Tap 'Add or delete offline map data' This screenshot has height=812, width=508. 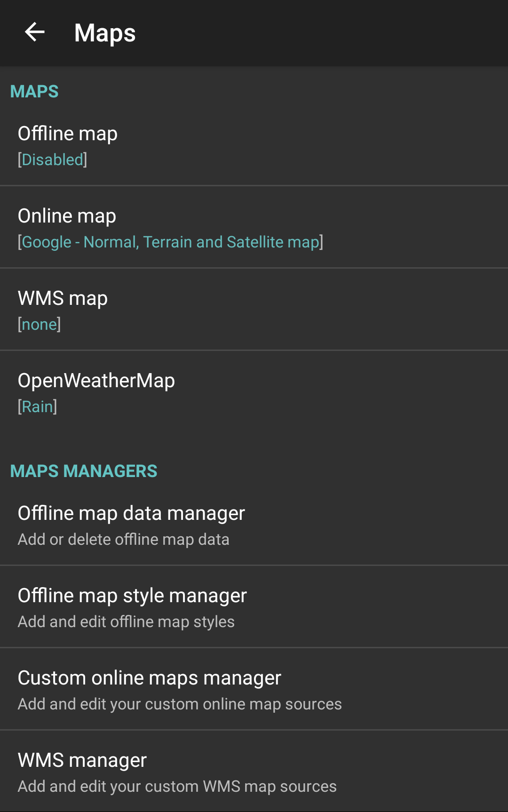pos(123,540)
